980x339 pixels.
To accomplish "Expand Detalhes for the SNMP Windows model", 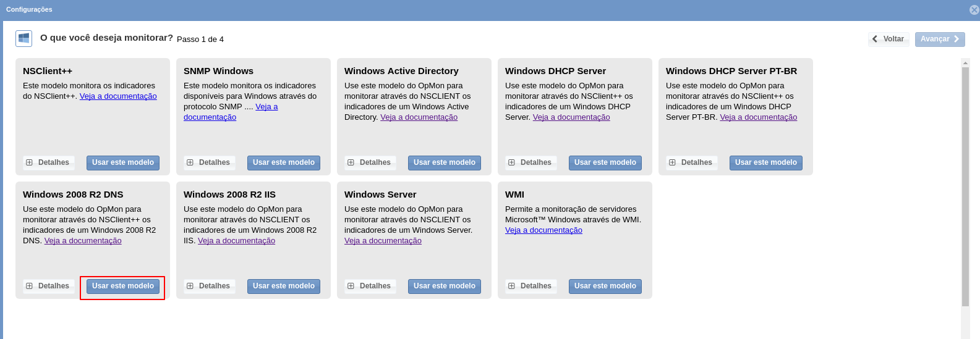I will click(x=209, y=162).
